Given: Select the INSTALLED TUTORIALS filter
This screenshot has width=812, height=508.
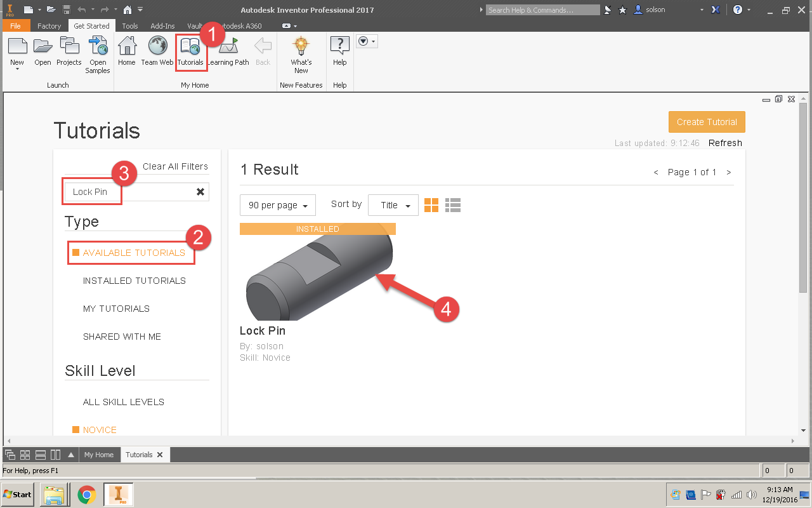Looking at the screenshot, I should [x=134, y=281].
